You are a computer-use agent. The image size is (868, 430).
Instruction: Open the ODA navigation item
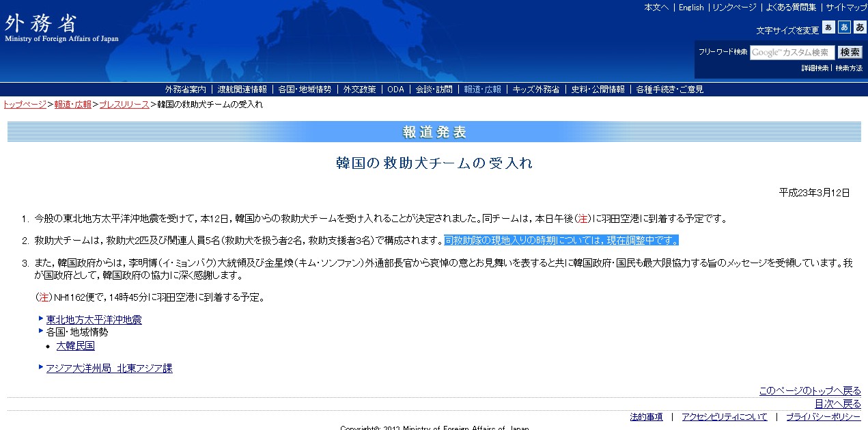pos(395,90)
